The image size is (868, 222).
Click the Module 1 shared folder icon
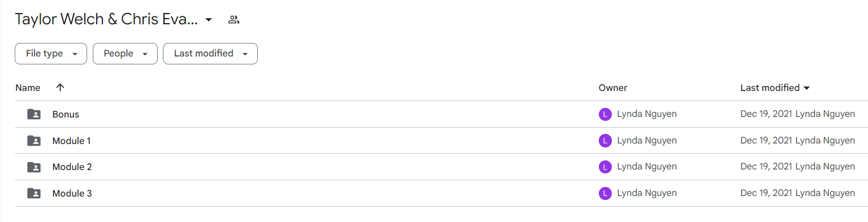point(34,141)
